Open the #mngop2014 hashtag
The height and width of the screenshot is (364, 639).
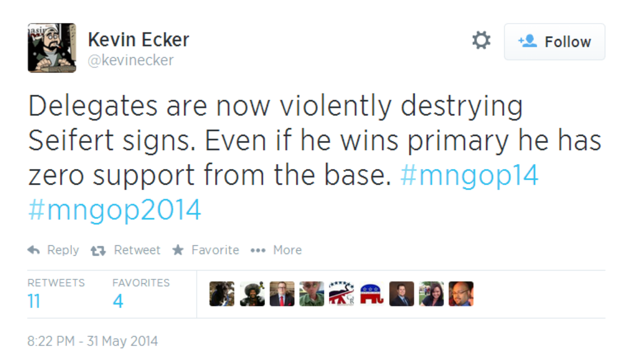[114, 210]
